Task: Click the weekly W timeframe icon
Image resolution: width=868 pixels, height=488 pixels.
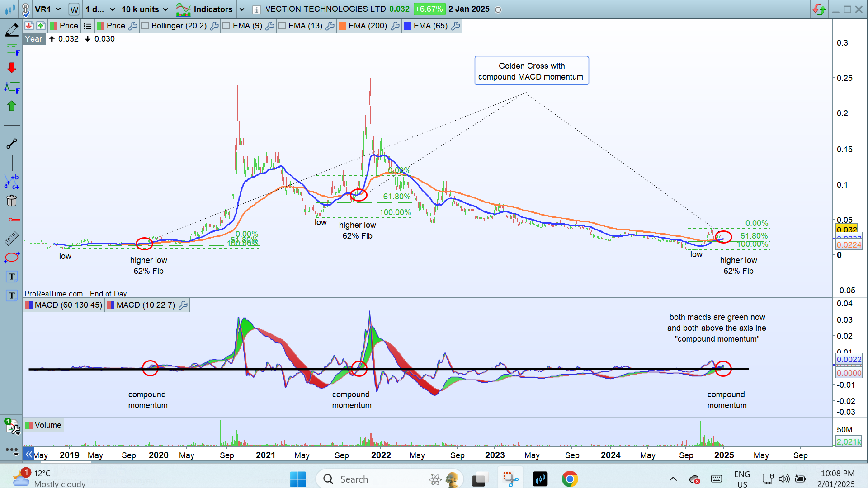Action: tap(74, 9)
